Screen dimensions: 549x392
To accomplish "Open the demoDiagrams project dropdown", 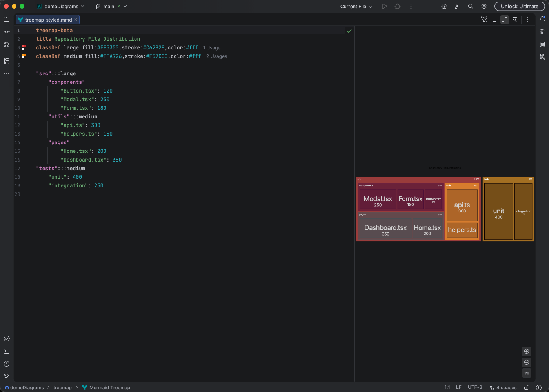I will (x=60, y=6).
